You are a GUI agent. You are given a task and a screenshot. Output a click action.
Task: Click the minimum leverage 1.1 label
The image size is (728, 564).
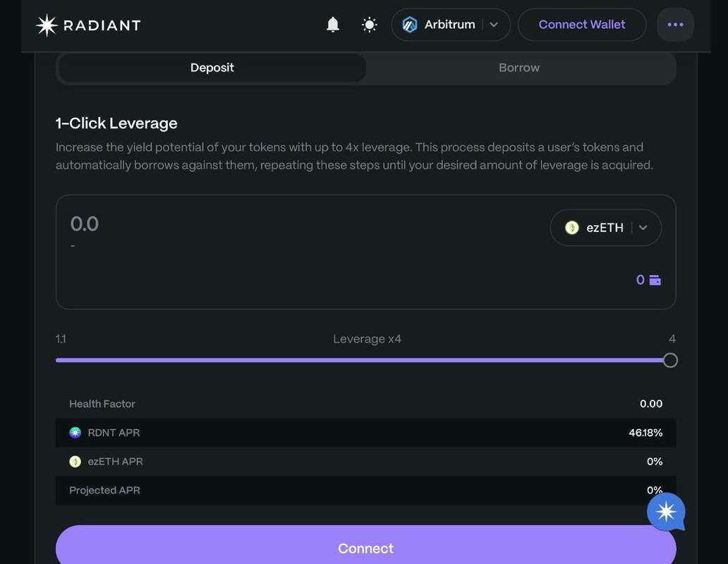[61, 339]
